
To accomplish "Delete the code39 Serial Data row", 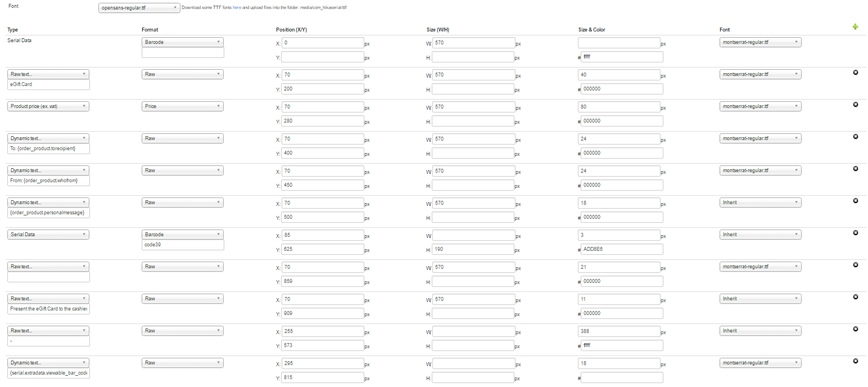I will pos(855,233).
